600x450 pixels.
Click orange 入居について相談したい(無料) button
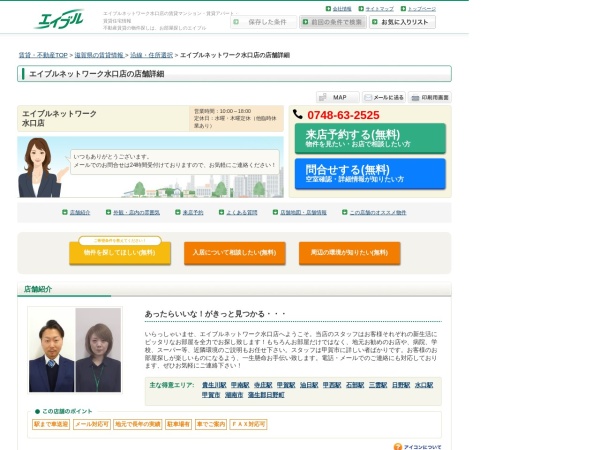[x=235, y=253]
